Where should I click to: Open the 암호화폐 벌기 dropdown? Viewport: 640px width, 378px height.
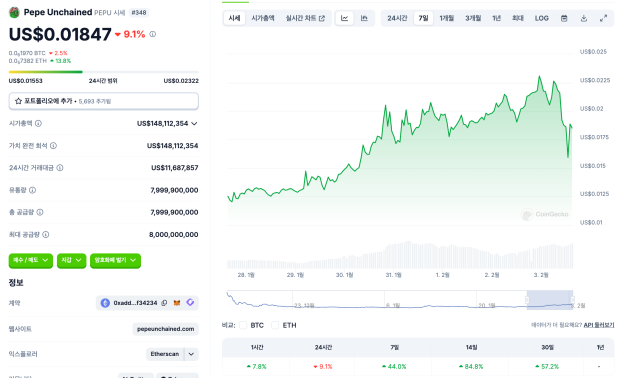[x=116, y=260]
